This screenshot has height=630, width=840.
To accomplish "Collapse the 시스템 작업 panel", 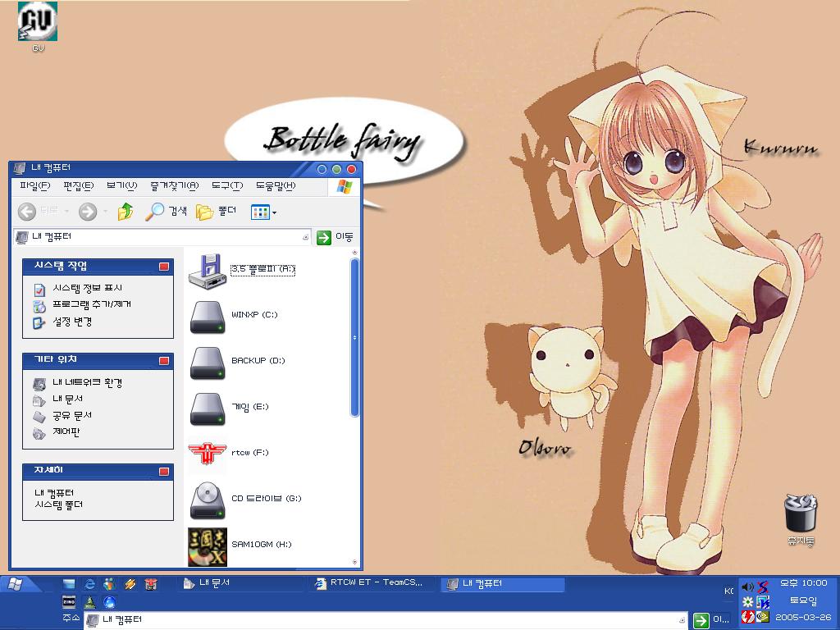I will click(x=164, y=267).
